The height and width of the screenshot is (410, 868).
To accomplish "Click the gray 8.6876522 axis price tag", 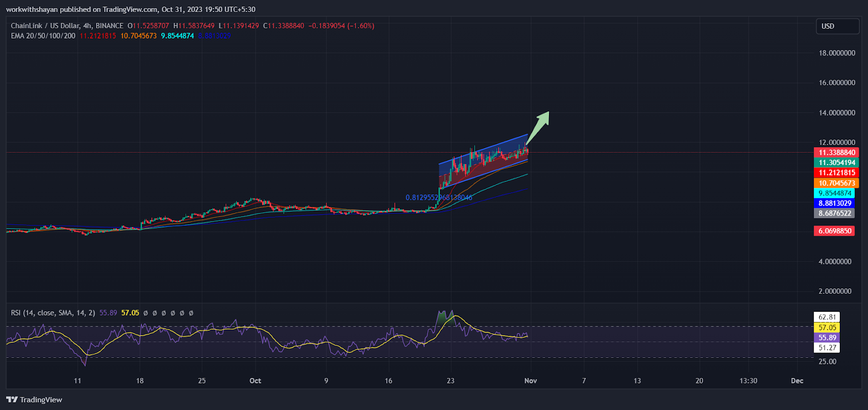I will pos(834,213).
